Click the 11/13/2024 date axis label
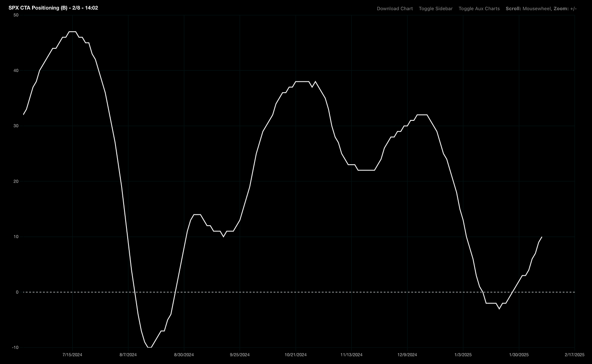 (x=351, y=355)
